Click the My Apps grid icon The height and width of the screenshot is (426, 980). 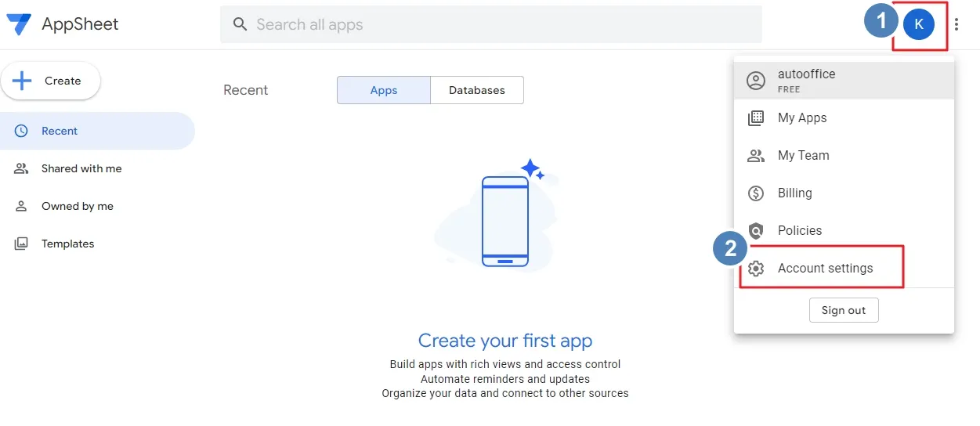click(x=756, y=118)
